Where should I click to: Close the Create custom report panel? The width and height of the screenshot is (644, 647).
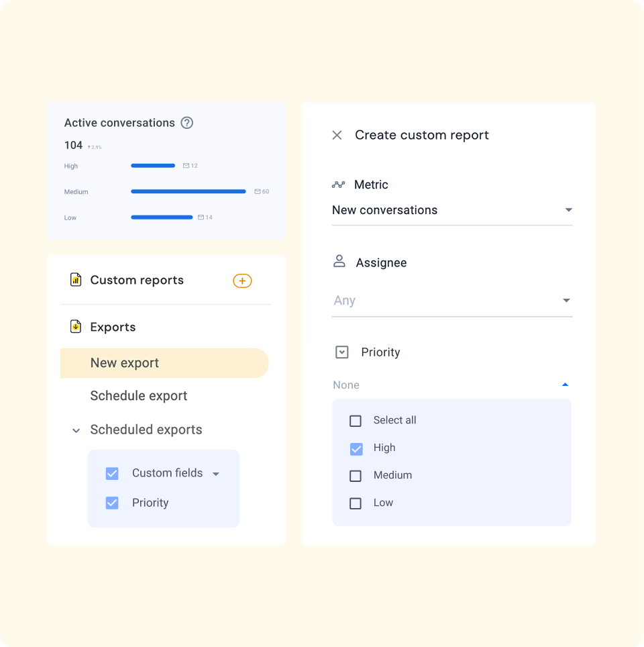[337, 135]
